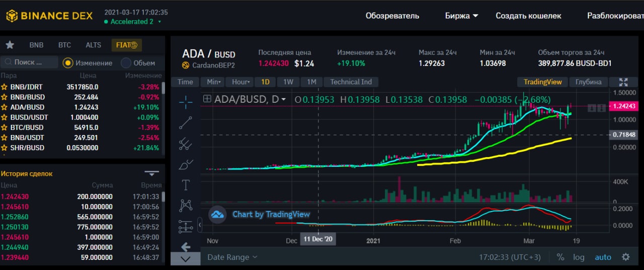Toggle favorite star for BNB/BUSD
644x270 pixels.
[x=5, y=97]
